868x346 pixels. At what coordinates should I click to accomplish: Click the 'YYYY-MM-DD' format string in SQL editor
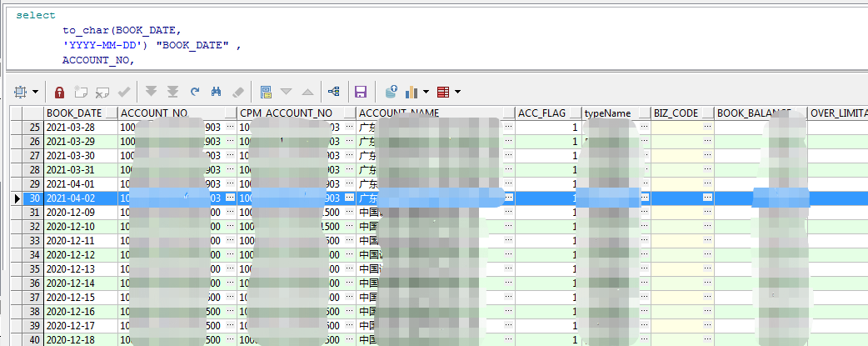105,46
